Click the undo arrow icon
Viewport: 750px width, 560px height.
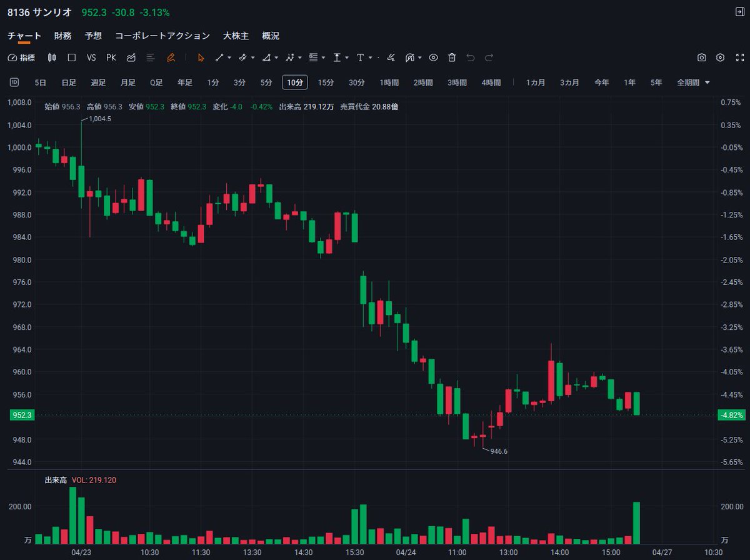click(471, 57)
